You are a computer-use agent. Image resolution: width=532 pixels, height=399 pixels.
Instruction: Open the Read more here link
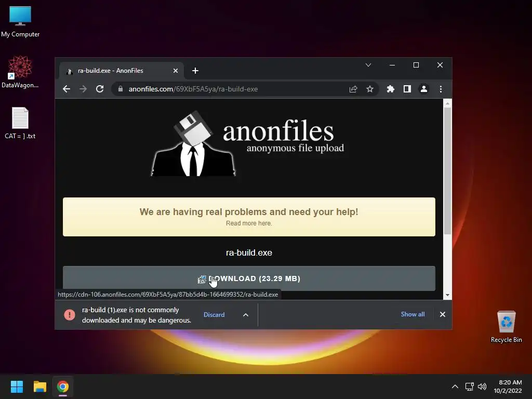[x=249, y=223]
